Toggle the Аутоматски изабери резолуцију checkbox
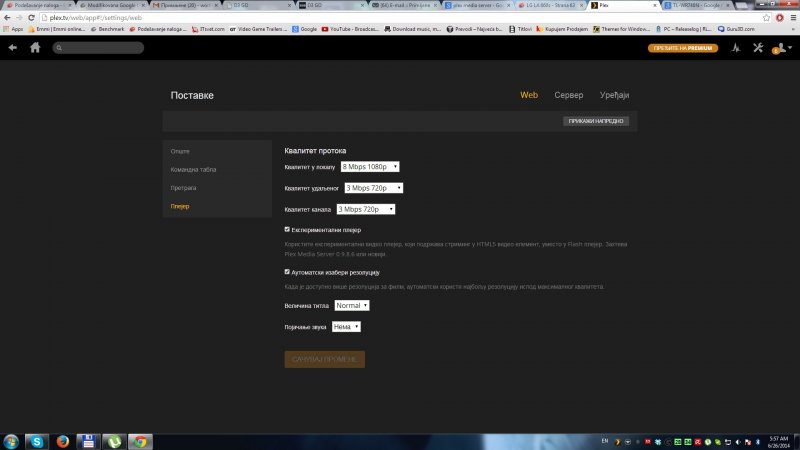This screenshot has height=450, width=800. click(x=287, y=272)
